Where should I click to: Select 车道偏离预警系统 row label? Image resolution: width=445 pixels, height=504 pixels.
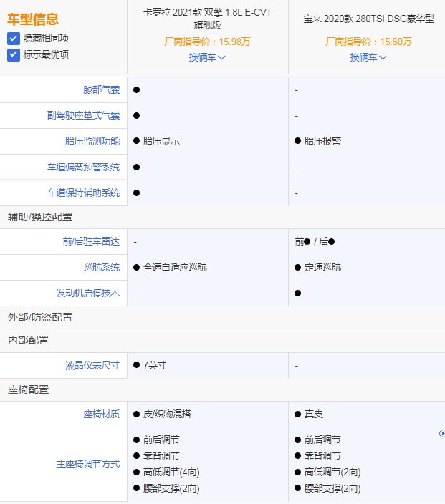pyautogui.click(x=83, y=167)
